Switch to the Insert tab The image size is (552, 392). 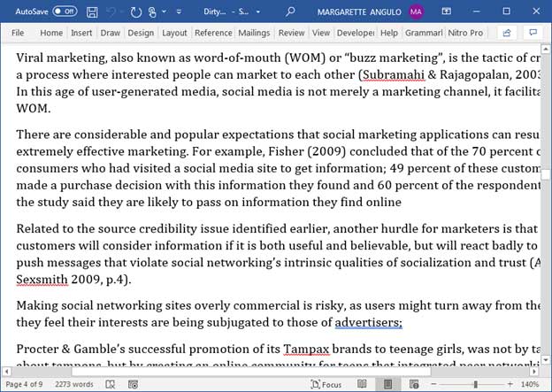81,33
